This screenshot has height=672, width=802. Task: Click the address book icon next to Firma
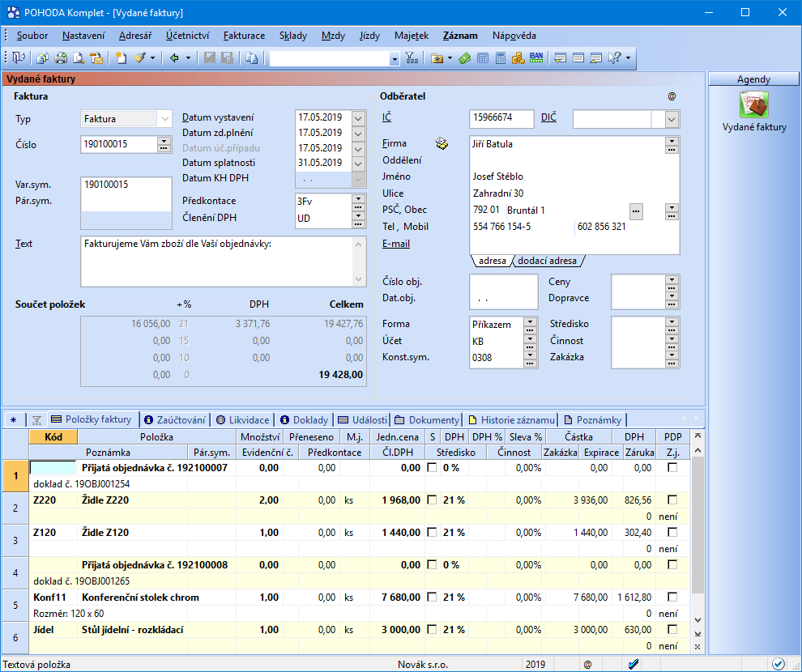pos(442,143)
